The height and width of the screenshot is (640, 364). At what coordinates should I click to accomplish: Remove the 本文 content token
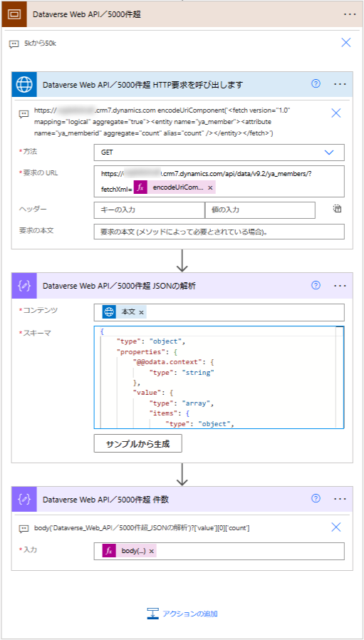pyautogui.click(x=141, y=312)
